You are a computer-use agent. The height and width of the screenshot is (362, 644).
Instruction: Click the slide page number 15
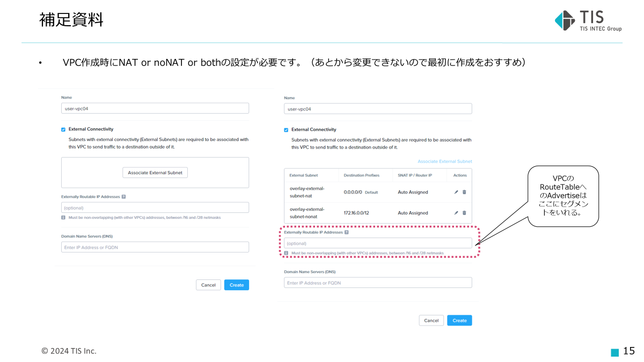[x=629, y=351]
